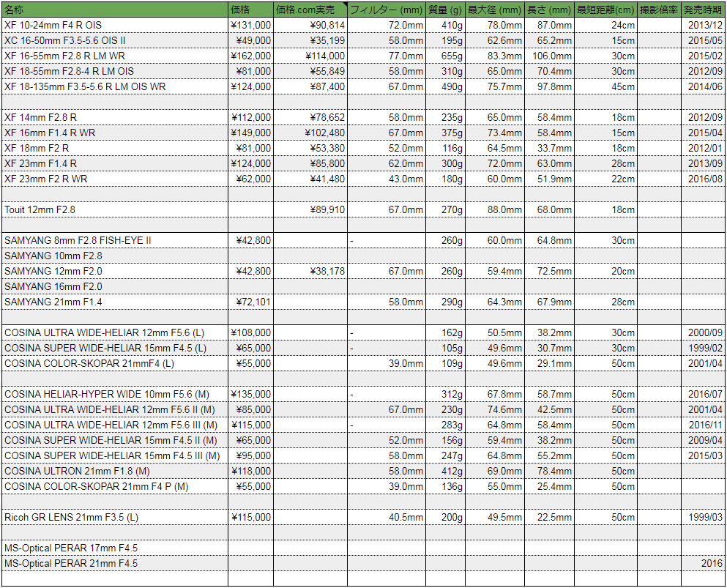The image size is (727, 588).
Task: Select XF 18-135mm F3.5-5.6 R LM OIS WR
Action: [114, 86]
